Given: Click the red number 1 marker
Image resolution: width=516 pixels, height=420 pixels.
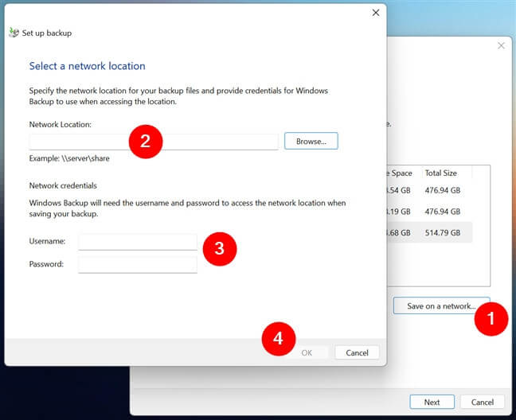Looking at the screenshot, I should tap(491, 319).
